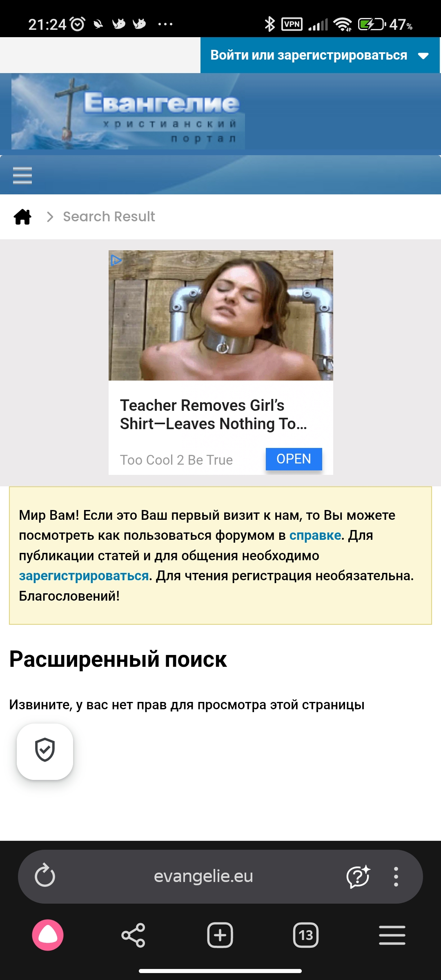The height and width of the screenshot is (980, 441).
Task: Launch the Alice assistant pink button
Action: (x=48, y=935)
